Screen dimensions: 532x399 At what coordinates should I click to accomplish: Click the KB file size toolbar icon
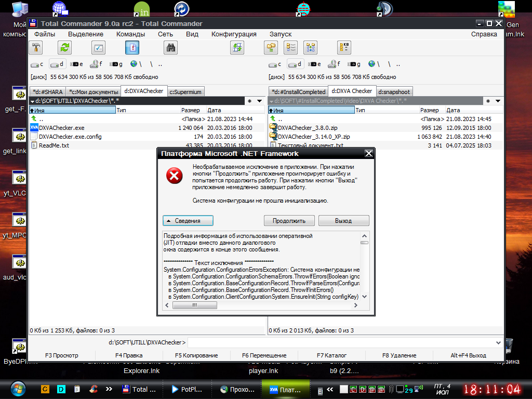click(x=344, y=47)
